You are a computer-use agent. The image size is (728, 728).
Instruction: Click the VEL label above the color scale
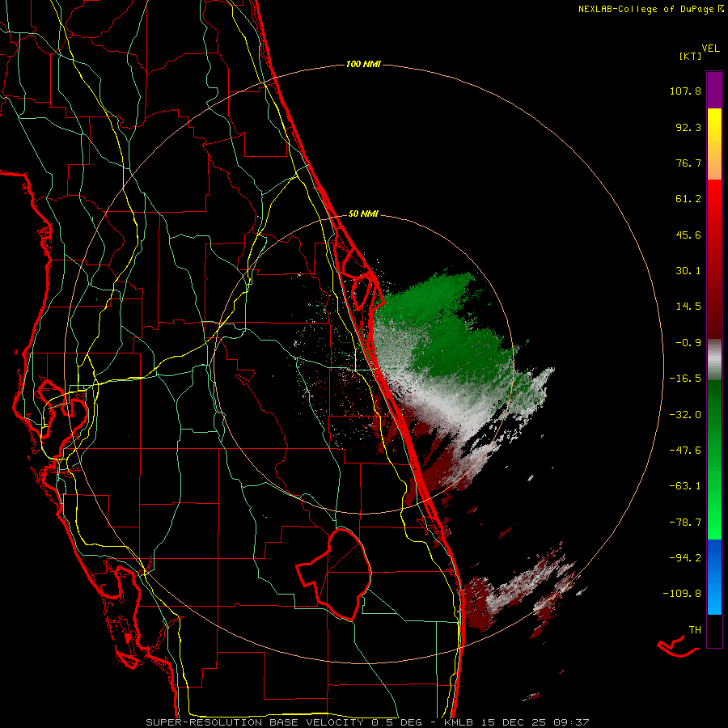(710, 48)
